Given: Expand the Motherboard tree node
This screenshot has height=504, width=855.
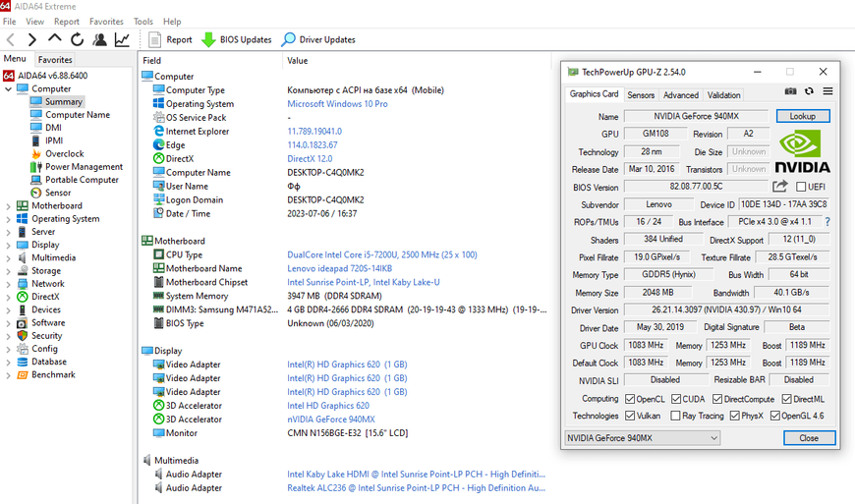Looking at the screenshot, I should [x=8, y=206].
